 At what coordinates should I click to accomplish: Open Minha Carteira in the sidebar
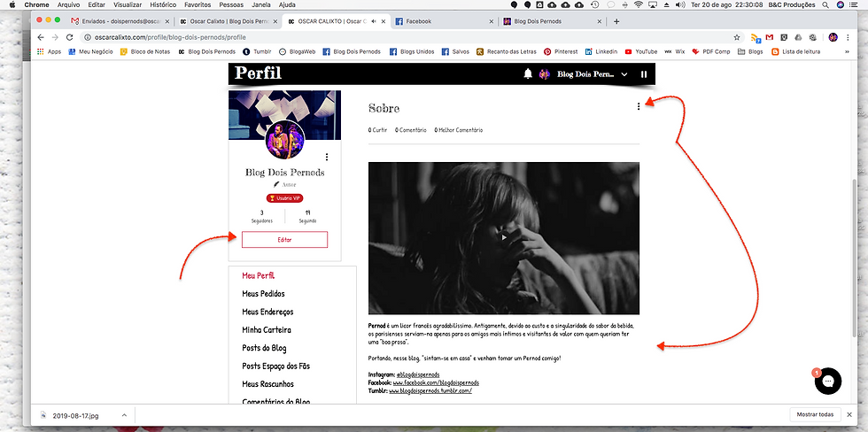(x=267, y=329)
